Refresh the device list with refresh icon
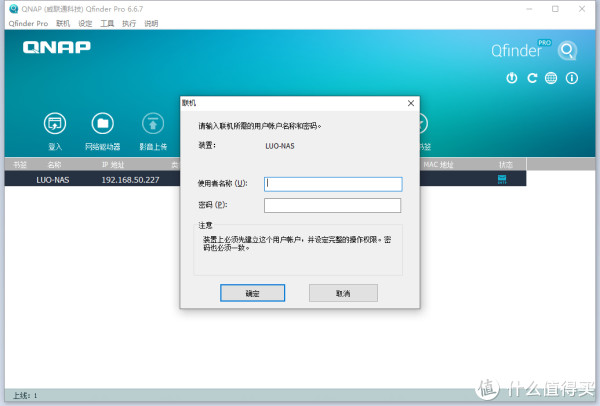The height and width of the screenshot is (406, 600). click(x=532, y=78)
